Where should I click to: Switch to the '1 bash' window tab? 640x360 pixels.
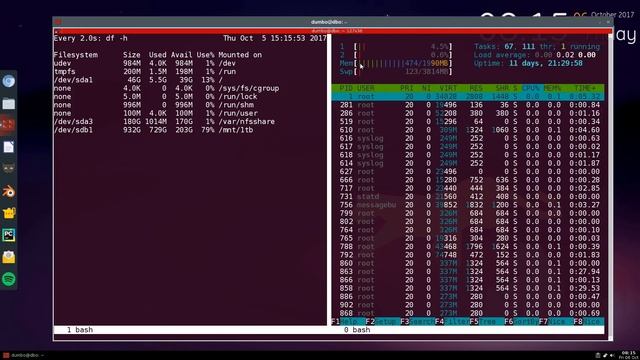(x=80, y=330)
